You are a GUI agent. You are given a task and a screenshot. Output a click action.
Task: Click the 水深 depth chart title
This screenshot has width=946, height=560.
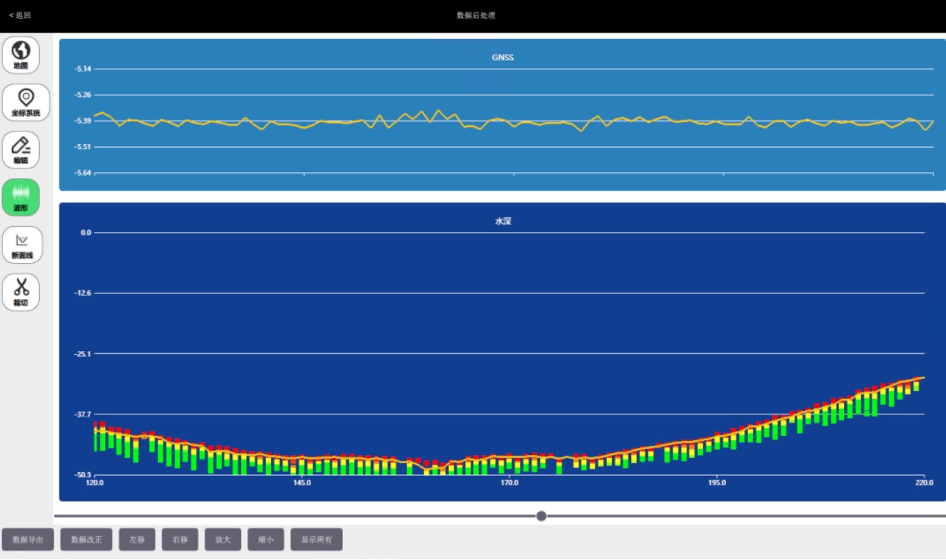click(503, 221)
